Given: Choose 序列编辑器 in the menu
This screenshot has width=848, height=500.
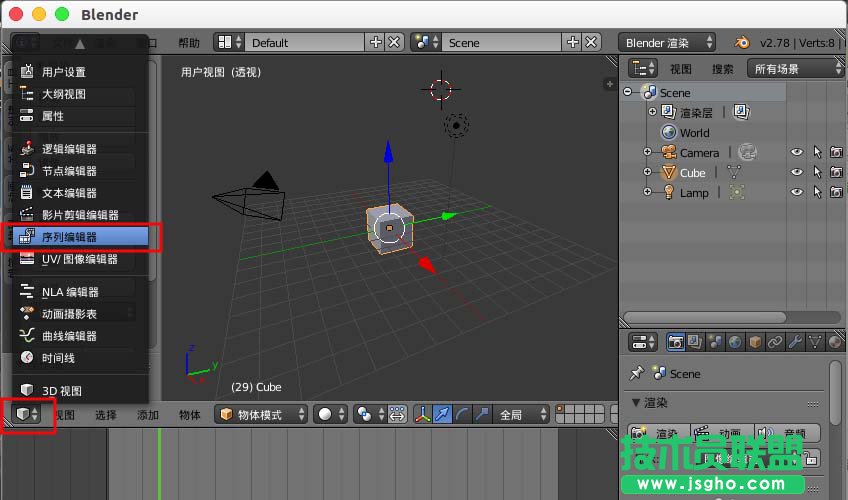Looking at the screenshot, I should pos(80,237).
